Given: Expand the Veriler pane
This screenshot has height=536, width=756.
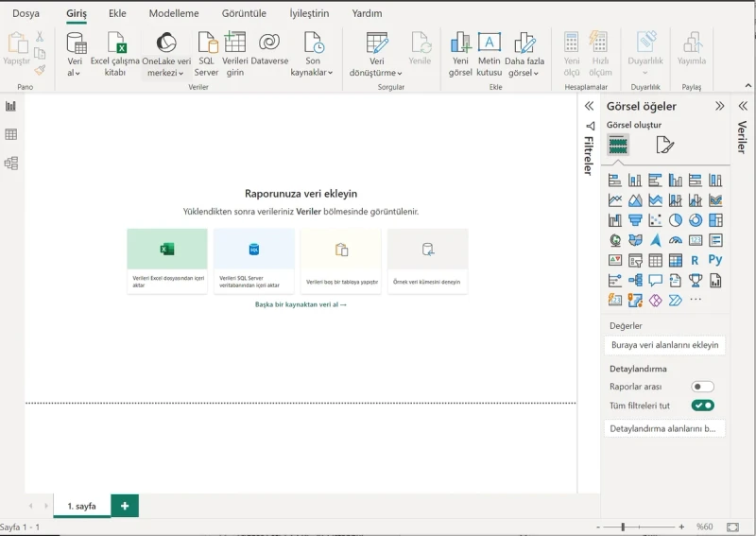Looking at the screenshot, I should 743,106.
